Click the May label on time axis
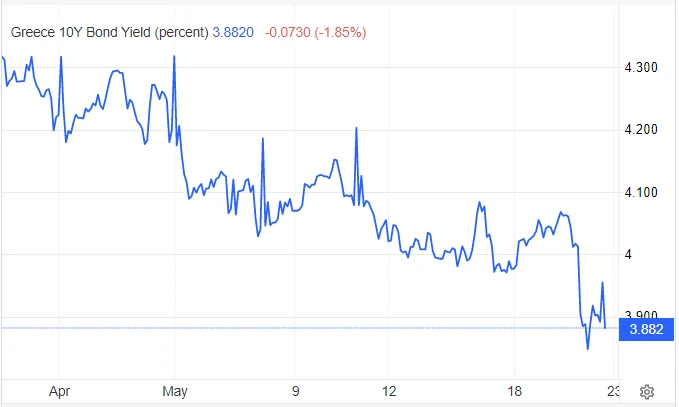 tap(175, 390)
